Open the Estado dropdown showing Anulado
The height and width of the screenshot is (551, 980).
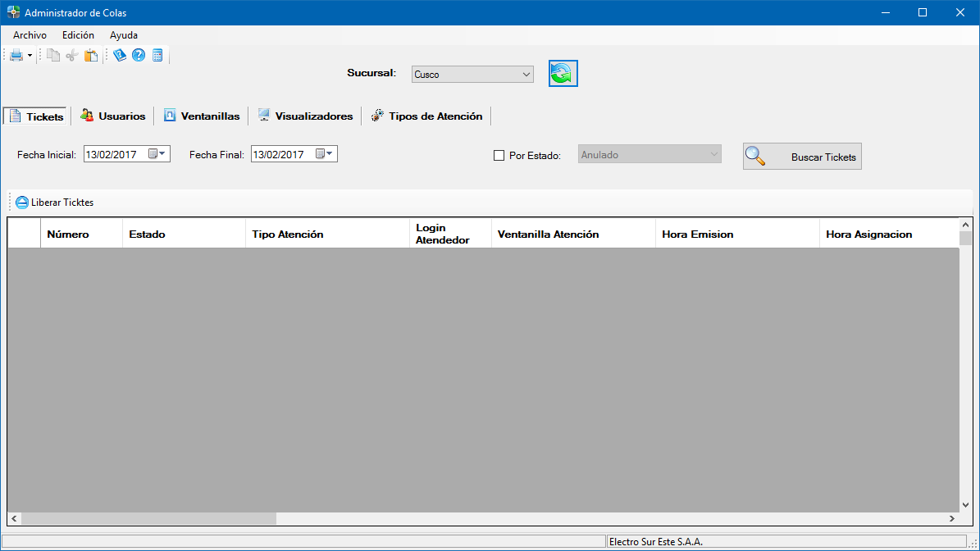tap(650, 154)
